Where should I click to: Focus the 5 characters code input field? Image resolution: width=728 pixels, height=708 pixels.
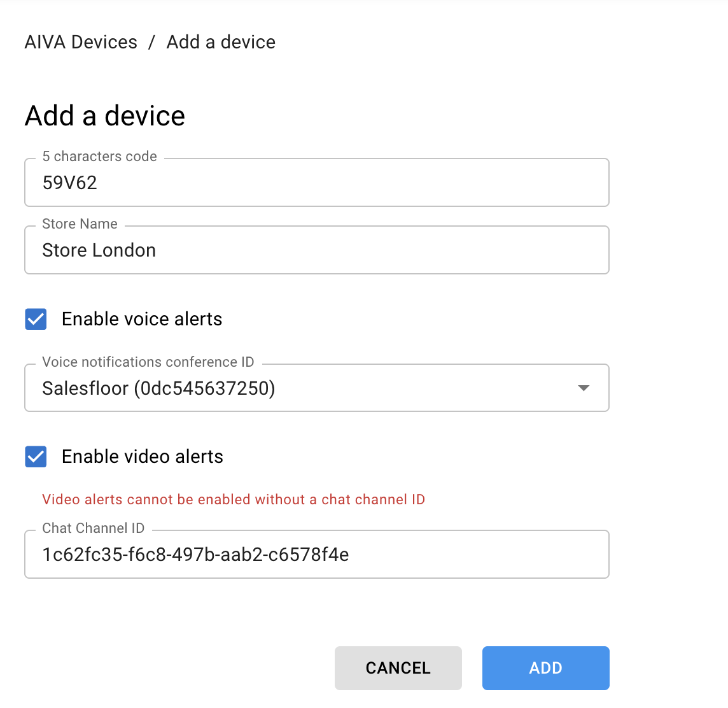coord(316,183)
